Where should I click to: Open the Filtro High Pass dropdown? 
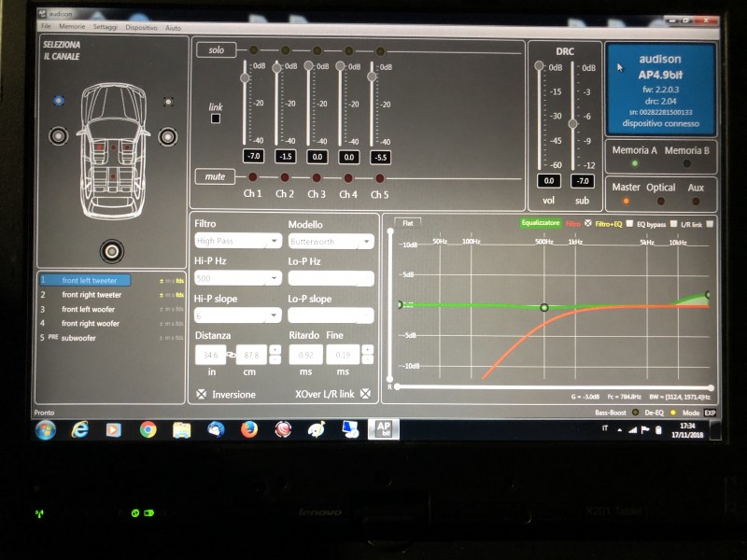pyautogui.click(x=238, y=241)
